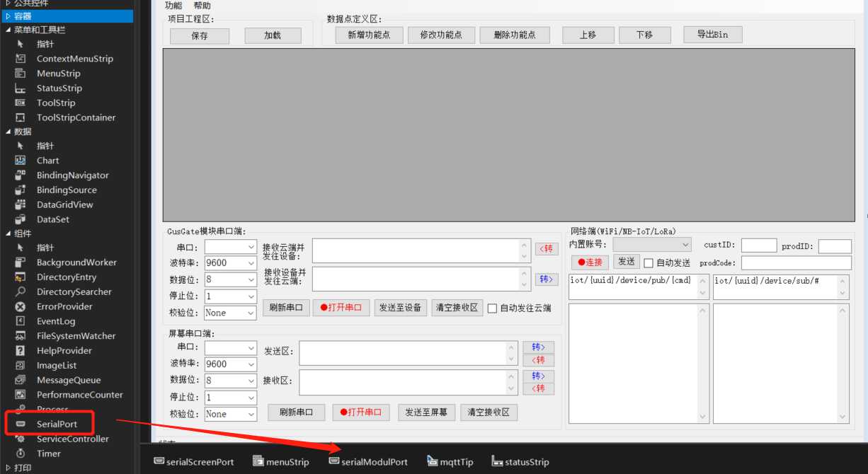868x474 pixels.
Task: Select the ContextMenuStrip toolbox icon
Action: coord(21,59)
